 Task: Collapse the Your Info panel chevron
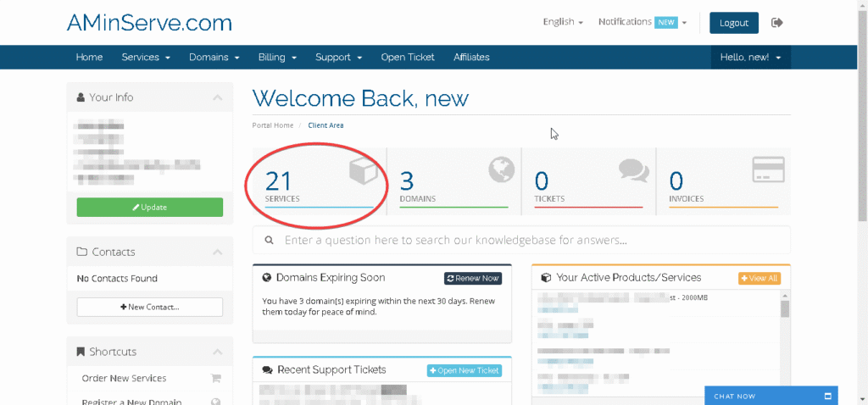click(218, 97)
